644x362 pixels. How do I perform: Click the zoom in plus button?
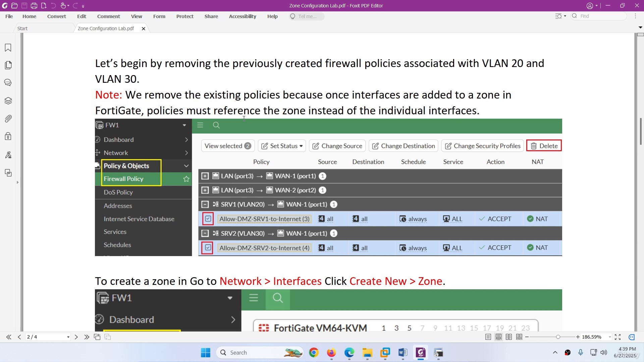pyautogui.click(x=578, y=337)
